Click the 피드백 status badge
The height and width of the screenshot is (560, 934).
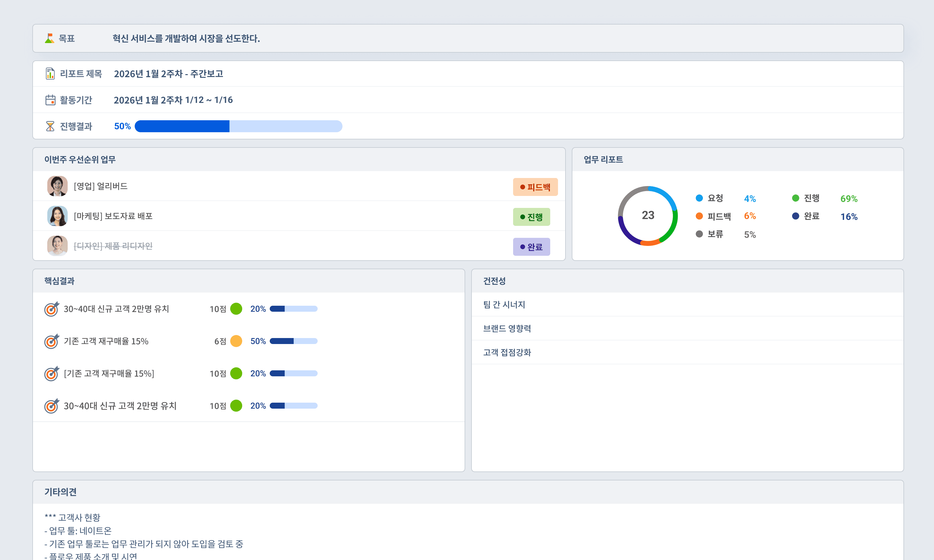point(535,187)
